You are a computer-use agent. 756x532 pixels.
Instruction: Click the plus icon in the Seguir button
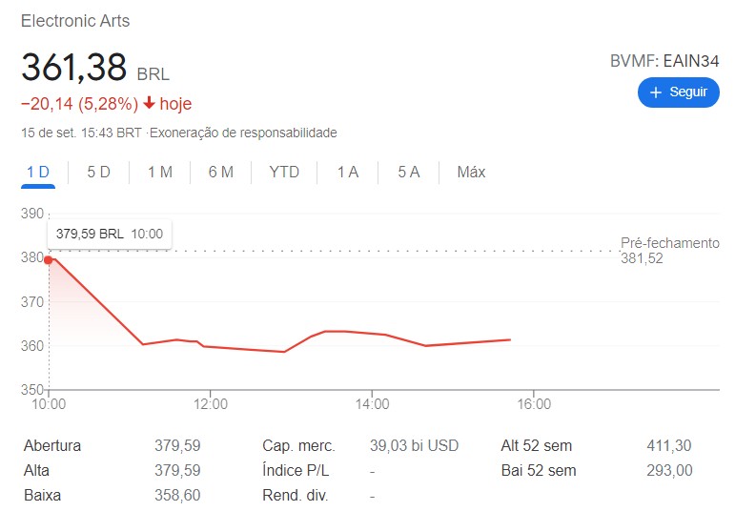tap(655, 92)
